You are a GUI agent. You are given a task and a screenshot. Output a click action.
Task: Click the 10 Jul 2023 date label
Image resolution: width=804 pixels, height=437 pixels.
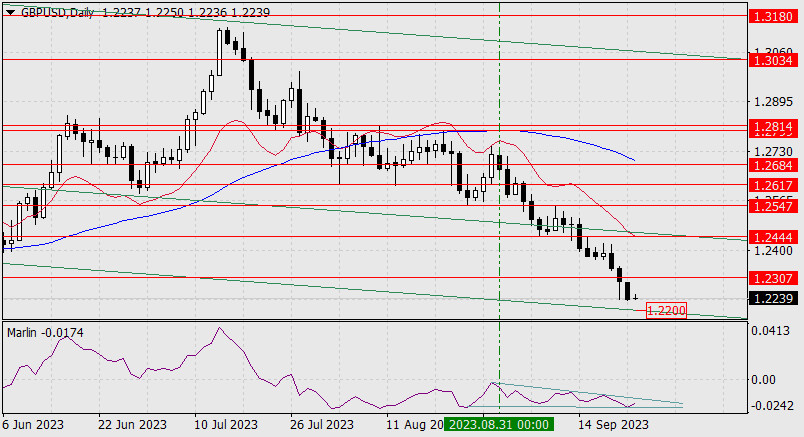point(226,425)
